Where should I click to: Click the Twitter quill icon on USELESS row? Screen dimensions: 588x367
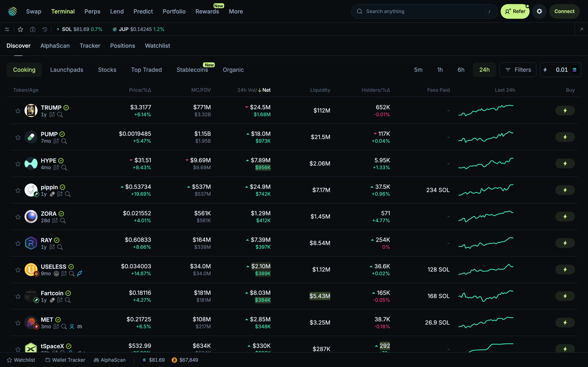80,273
